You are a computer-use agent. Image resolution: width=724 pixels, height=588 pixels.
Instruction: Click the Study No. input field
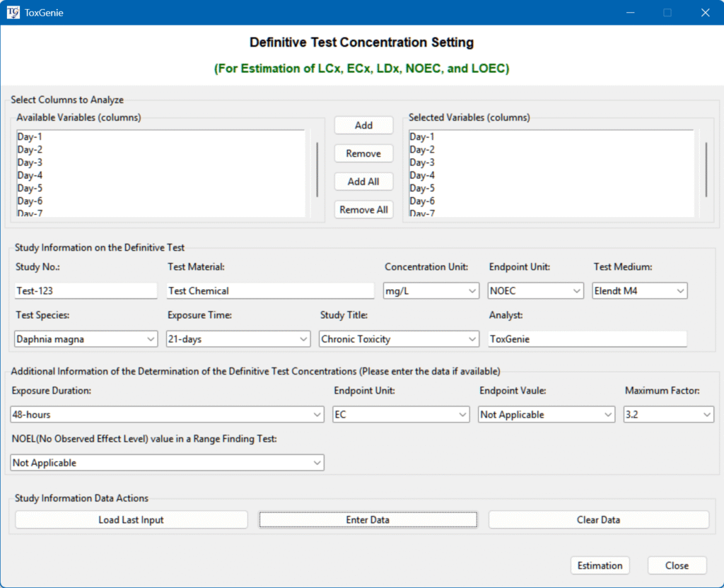coord(86,290)
